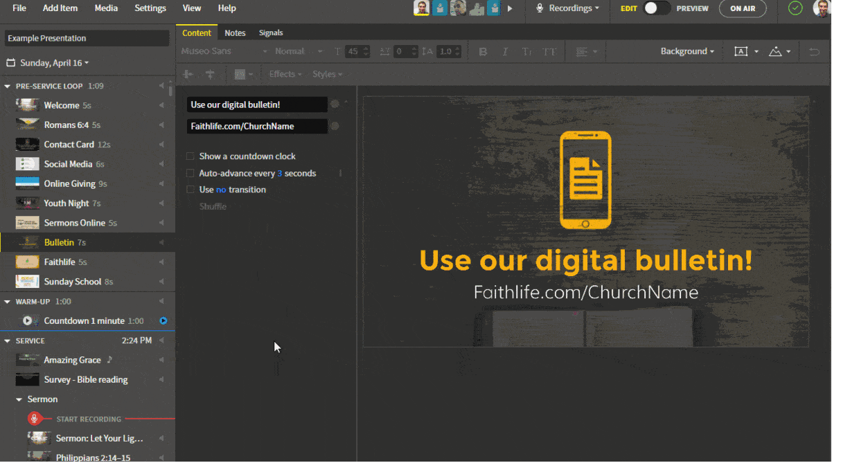This screenshot has width=868, height=463.
Task: Click the text alignment icon in the formatting toolbar
Action: coord(581,52)
